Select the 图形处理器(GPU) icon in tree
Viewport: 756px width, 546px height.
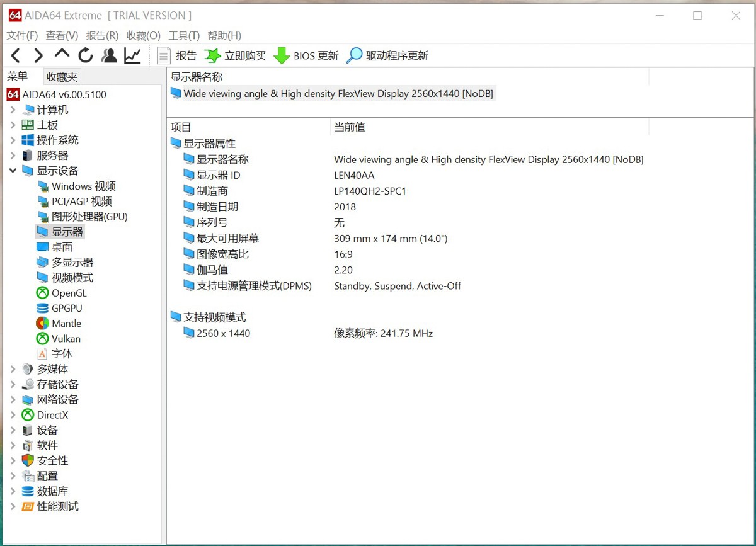pos(43,217)
